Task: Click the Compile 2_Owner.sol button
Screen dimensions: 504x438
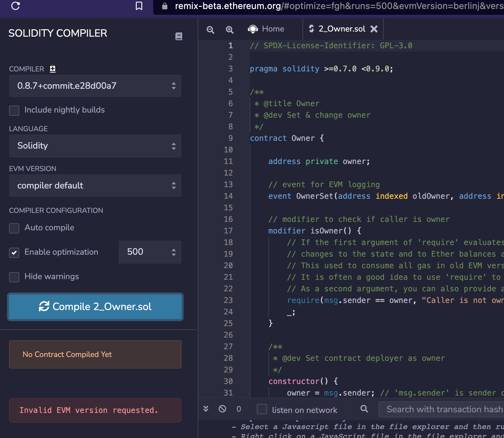Action: (x=95, y=307)
